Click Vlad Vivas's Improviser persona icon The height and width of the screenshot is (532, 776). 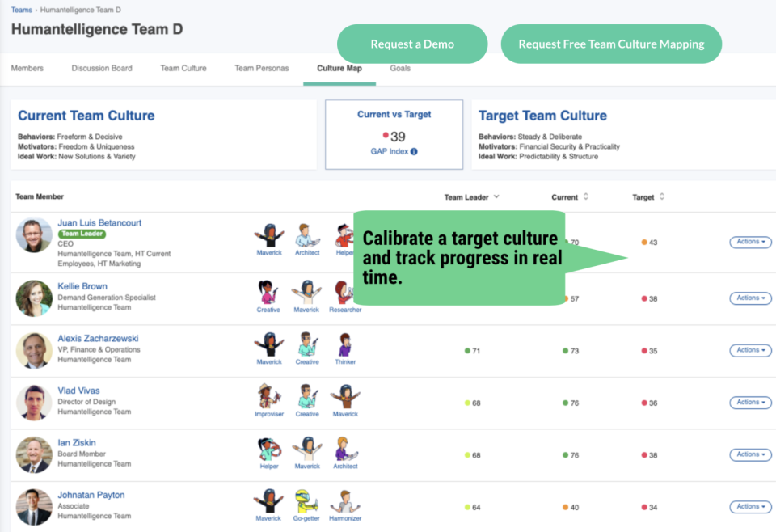[269, 397]
